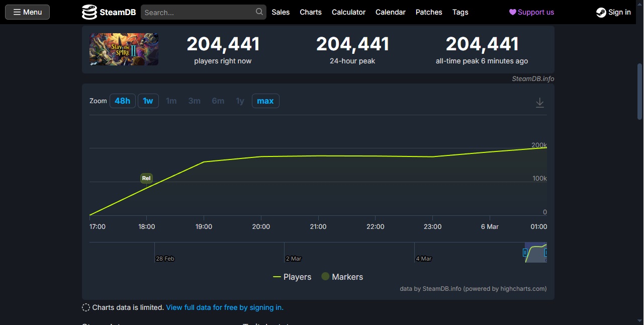The image size is (644, 325).
Task: Click the 204,441 players right now value
Action: pyautogui.click(x=223, y=44)
